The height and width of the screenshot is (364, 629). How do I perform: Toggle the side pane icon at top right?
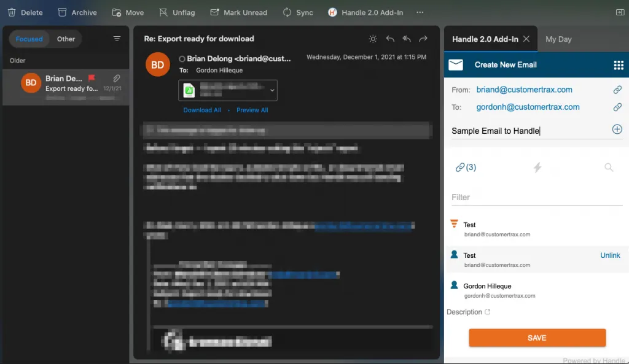(620, 12)
